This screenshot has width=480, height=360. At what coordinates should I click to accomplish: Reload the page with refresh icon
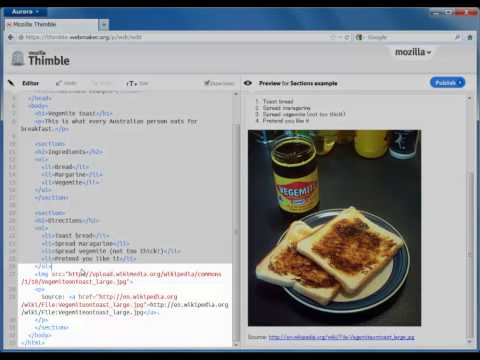[x=347, y=37]
